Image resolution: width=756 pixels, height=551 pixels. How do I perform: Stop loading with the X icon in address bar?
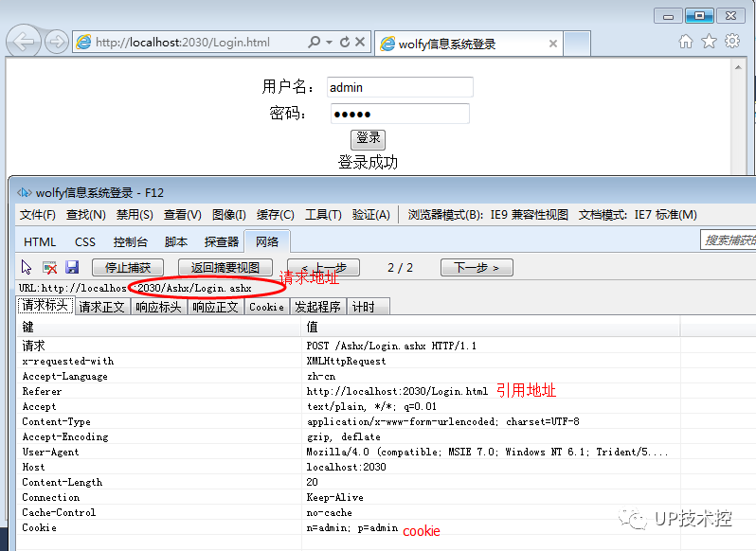(x=360, y=42)
